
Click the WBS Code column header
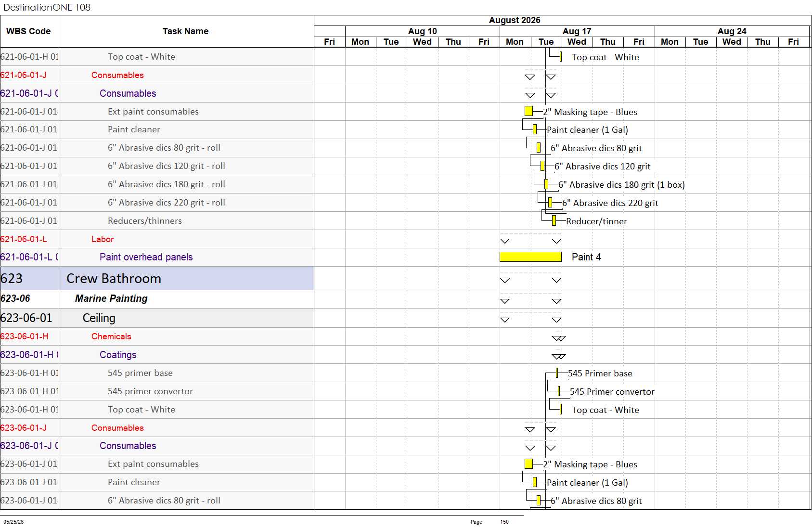click(x=29, y=31)
